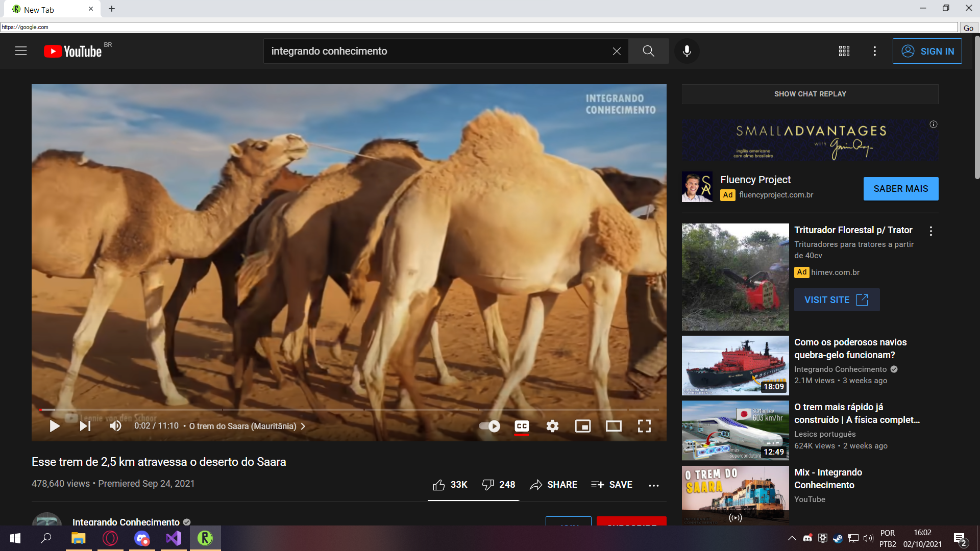
Task: Enable miniplayer mode
Action: point(582,426)
